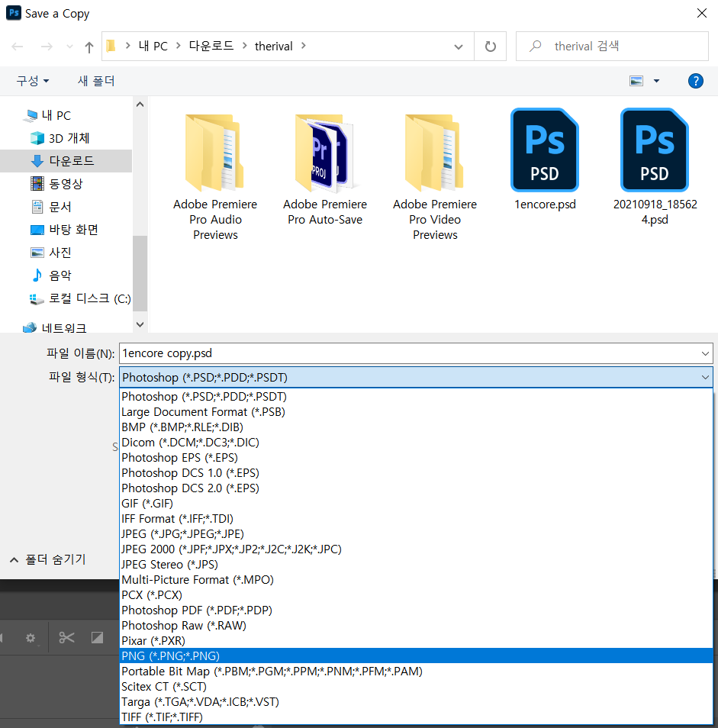This screenshot has height=728, width=718.
Task: Select 음악 in sidebar
Action: tap(51, 275)
